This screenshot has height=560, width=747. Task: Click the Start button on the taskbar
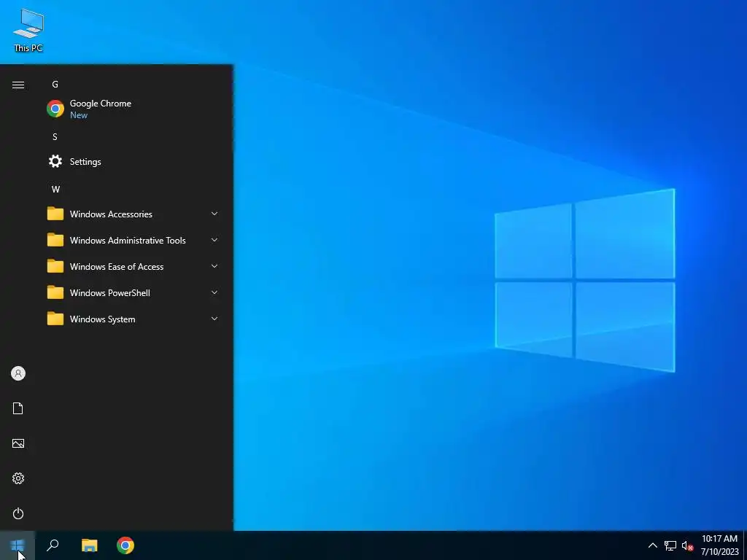click(18, 545)
